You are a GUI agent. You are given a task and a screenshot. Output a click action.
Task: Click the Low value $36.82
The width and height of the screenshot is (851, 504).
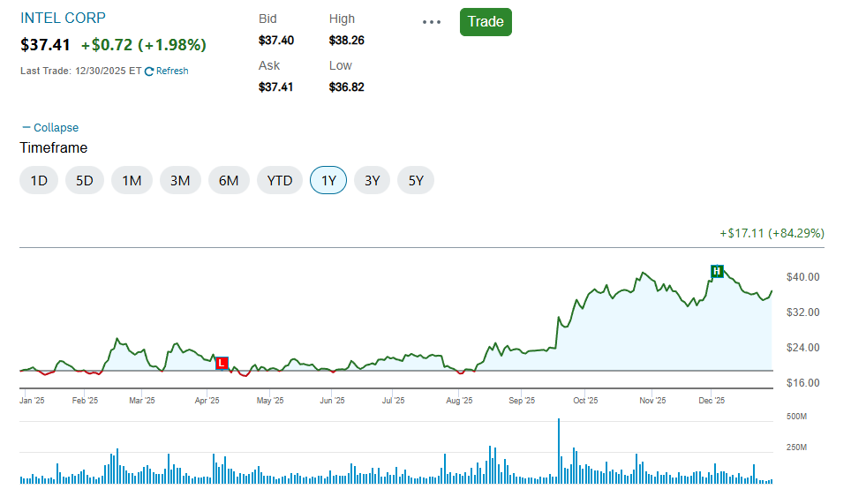pos(347,87)
